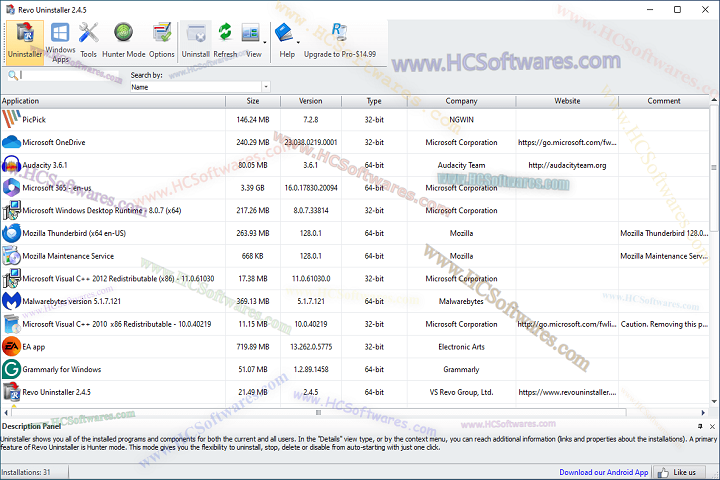Click Grammarly version 1.2.89.1458
This screenshot has width=720, height=480.
tap(311, 369)
